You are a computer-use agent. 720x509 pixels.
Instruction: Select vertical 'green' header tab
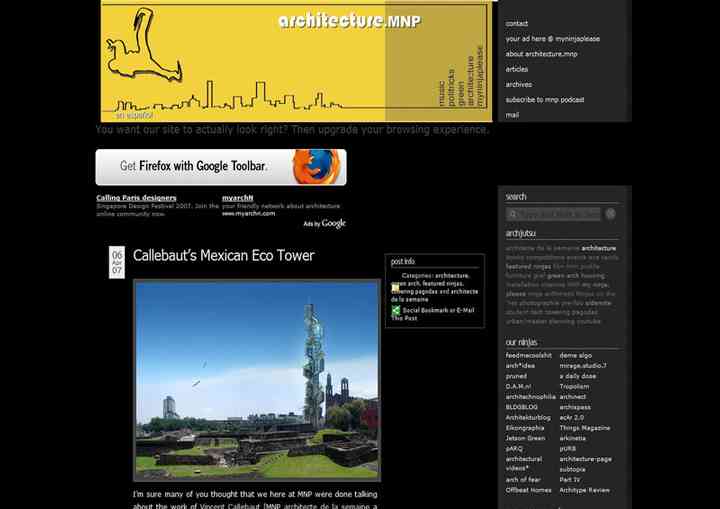click(x=461, y=94)
